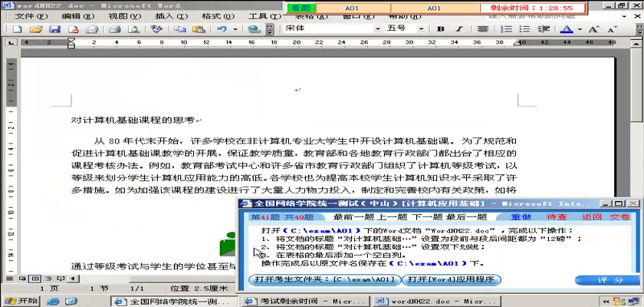This screenshot has height=307, width=644.
Task: Open the 工具 menu
Action: (264, 16)
